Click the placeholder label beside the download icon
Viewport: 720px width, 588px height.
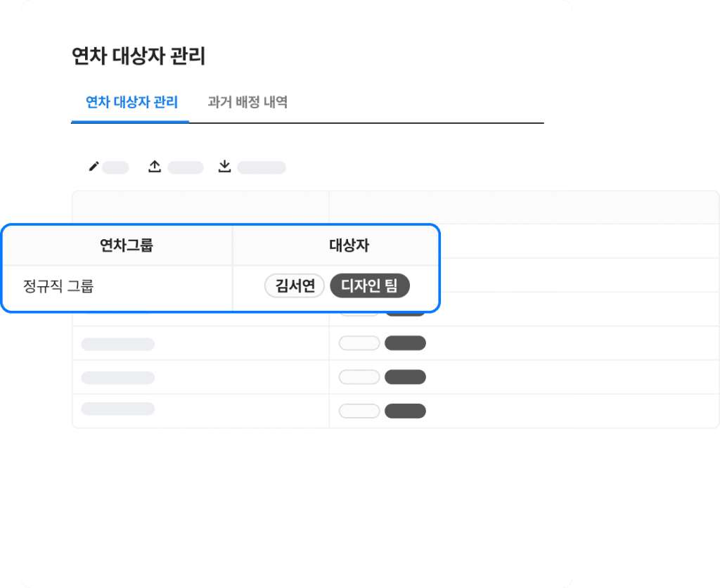coord(262,167)
